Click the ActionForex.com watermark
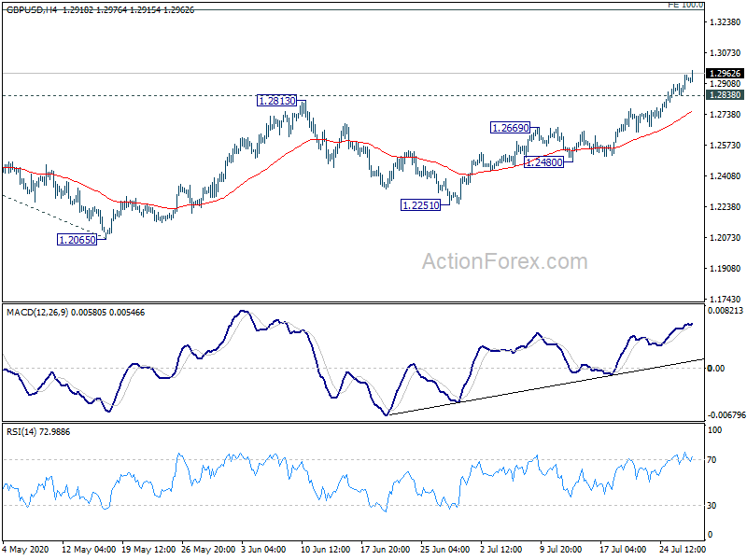Screen dimensions: 747x560 coord(505,261)
